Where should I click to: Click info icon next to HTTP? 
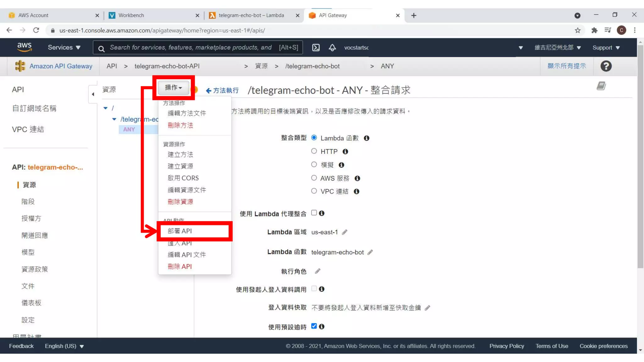point(345,151)
